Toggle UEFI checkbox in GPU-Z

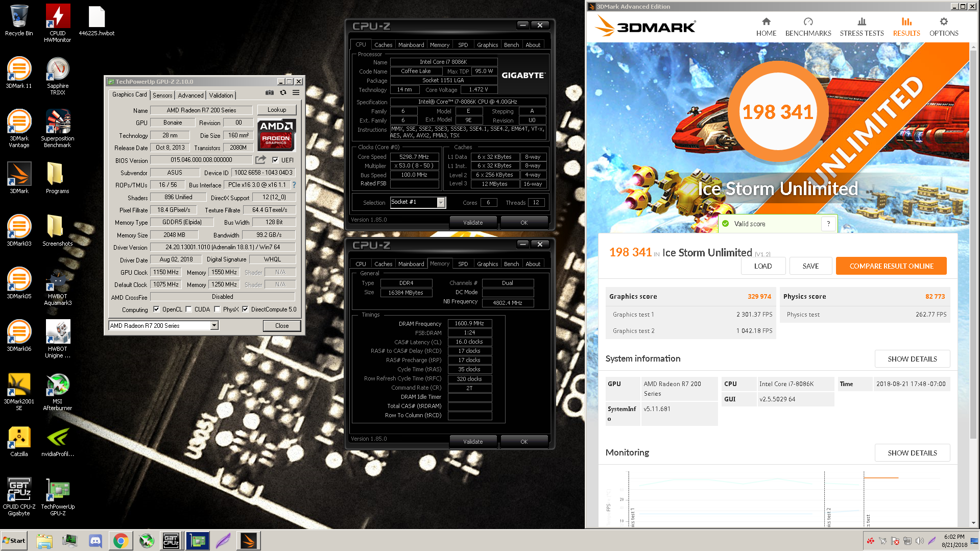(x=275, y=160)
